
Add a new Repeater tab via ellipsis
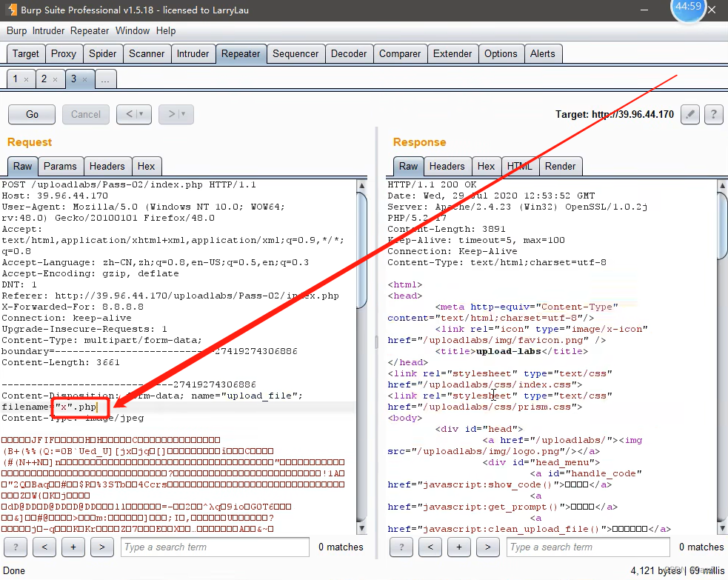coord(105,79)
